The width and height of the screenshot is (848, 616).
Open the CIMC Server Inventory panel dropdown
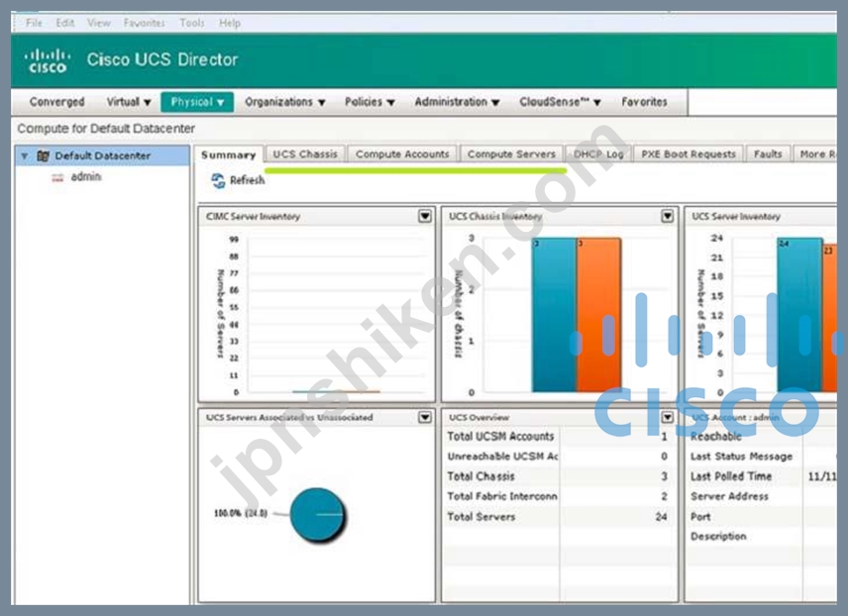425,216
